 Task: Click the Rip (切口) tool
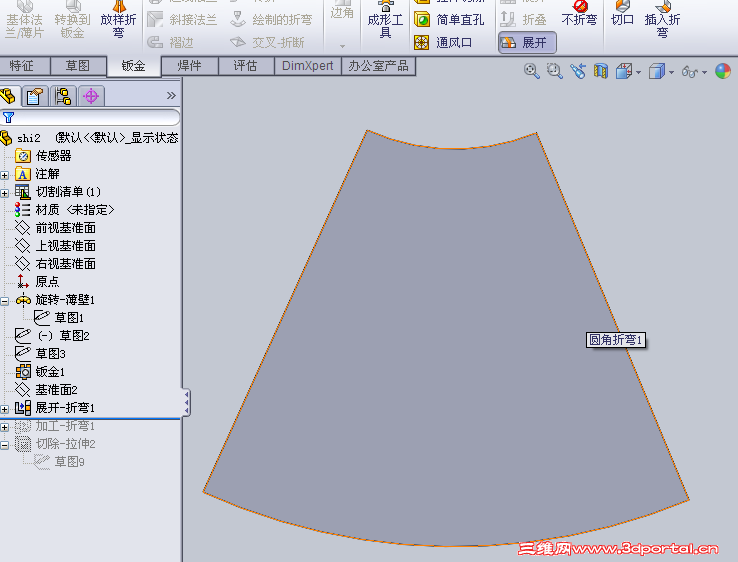(622, 14)
